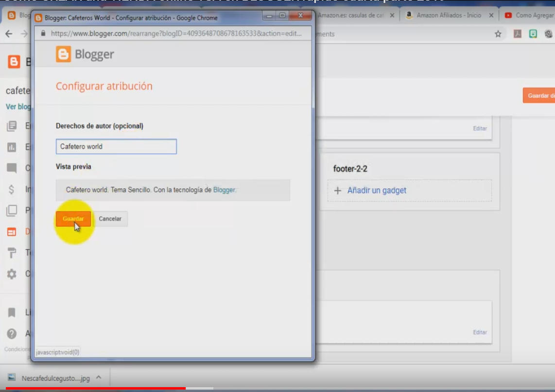Click Añadir un gadget in footer-2-2
This screenshot has width=555, height=392.
[377, 190]
